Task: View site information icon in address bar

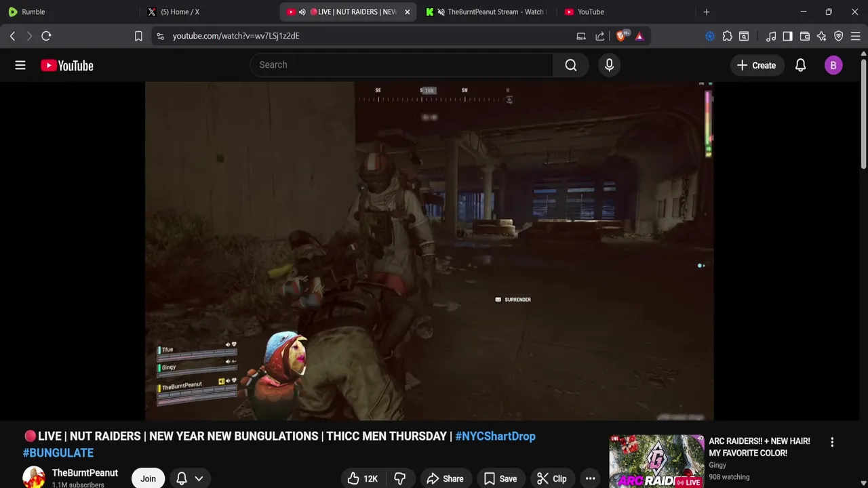Action: 160,36
